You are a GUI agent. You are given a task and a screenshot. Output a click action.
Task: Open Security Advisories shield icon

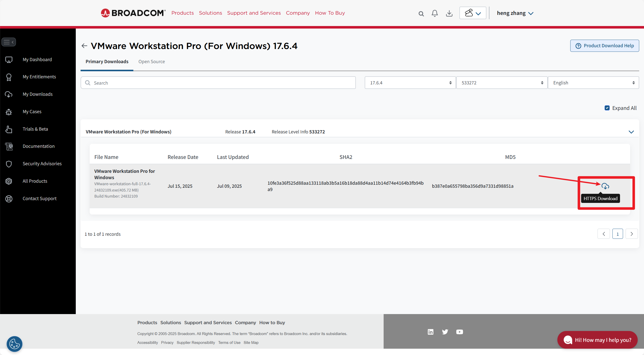(9, 164)
